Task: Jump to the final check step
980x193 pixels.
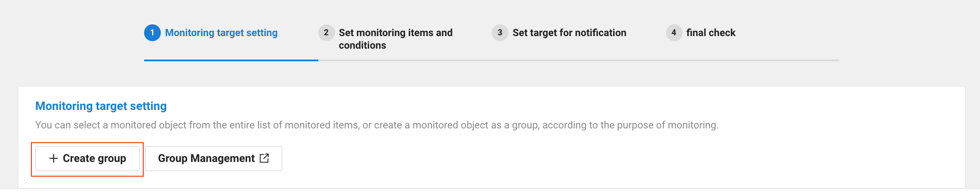Action: [711, 33]
